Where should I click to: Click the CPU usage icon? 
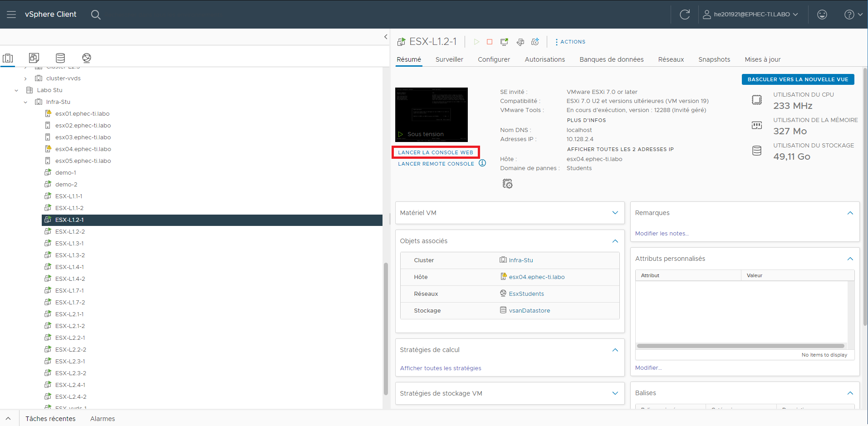[x=757, y=100]
